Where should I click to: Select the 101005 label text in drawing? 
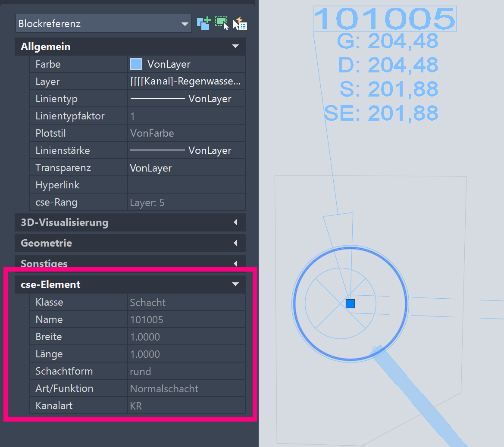click(x=384, y=19)
